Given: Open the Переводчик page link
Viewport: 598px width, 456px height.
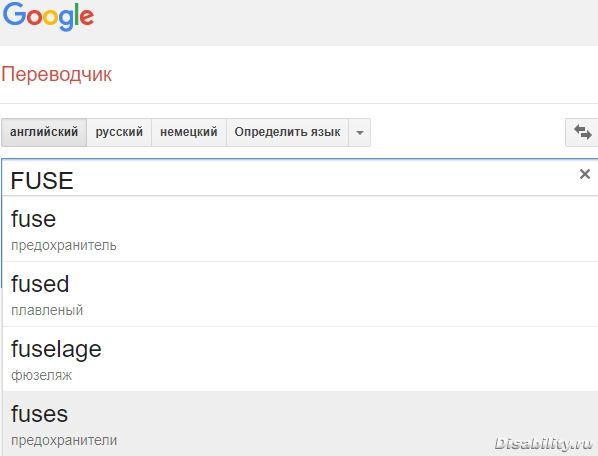Looking at the screenshot, I should [56, 74].
